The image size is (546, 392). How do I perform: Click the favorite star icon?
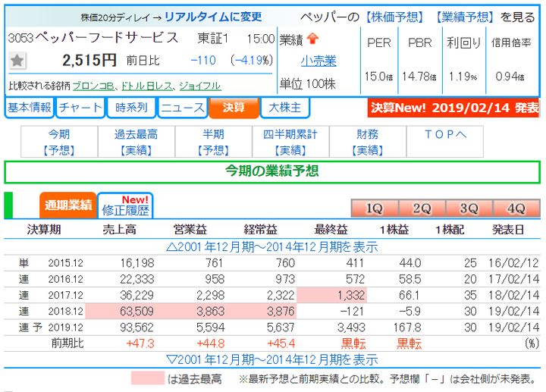point(17,61)
